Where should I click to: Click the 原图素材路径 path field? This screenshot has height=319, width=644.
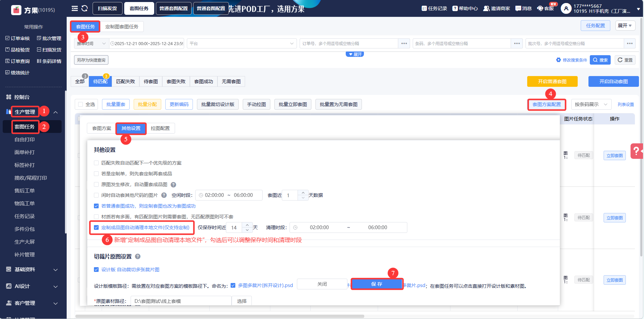point(181,301)
